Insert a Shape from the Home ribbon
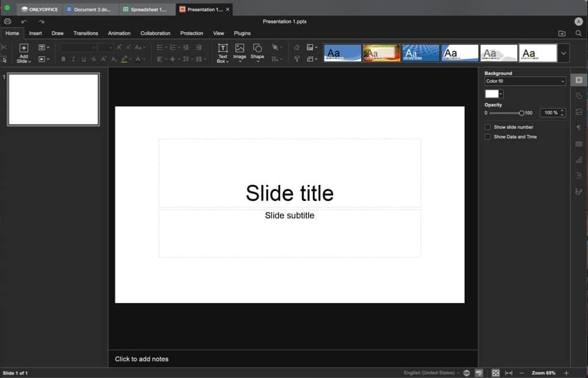Image resolution: width=588 pixels, height=378 pixels. [x=257, y=53]
